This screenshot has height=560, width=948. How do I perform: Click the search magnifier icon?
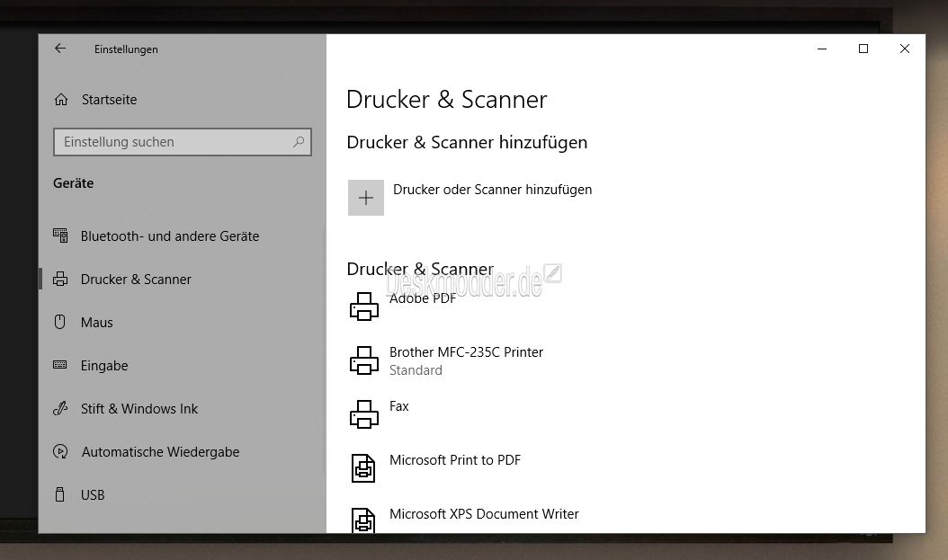click(299, 142)
